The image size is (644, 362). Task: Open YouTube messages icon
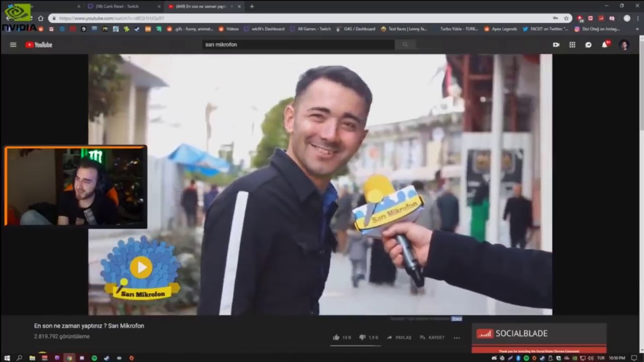coord(588,45)
